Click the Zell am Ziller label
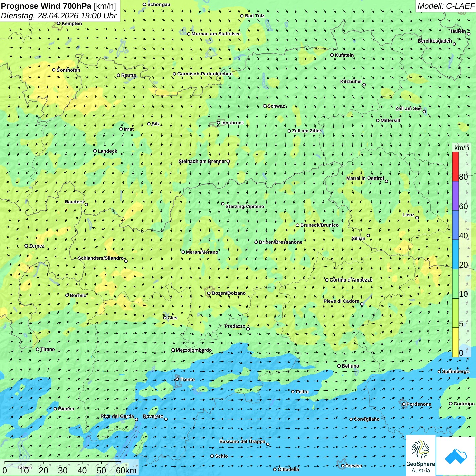This screenshot has width=476, height=476. [x=306, y=131]
